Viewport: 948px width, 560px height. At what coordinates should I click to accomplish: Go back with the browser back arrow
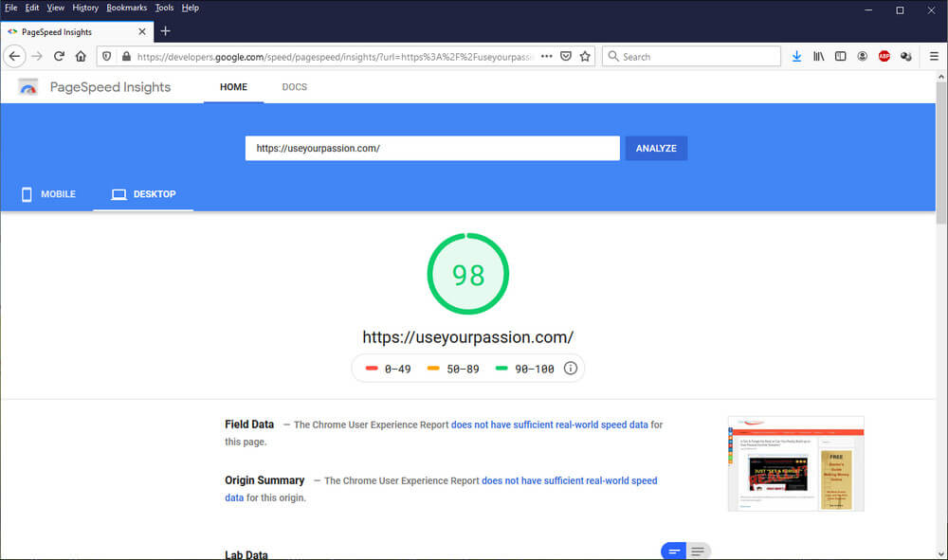[14, 56]
